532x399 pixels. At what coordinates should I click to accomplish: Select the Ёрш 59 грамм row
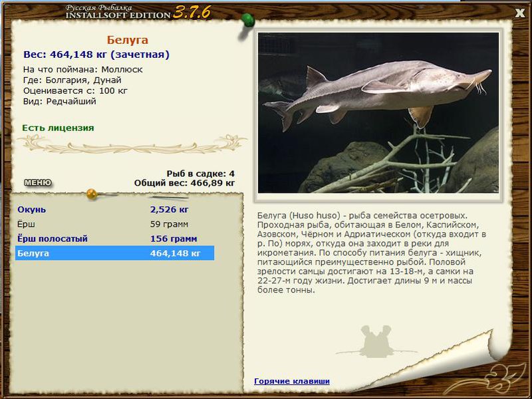click(114, 224)
